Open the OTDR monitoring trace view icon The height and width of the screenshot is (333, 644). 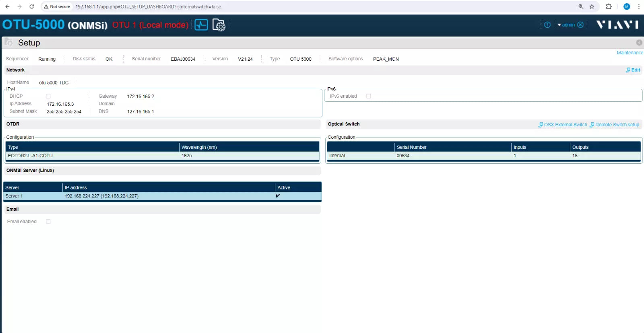(x=201, y=25)
